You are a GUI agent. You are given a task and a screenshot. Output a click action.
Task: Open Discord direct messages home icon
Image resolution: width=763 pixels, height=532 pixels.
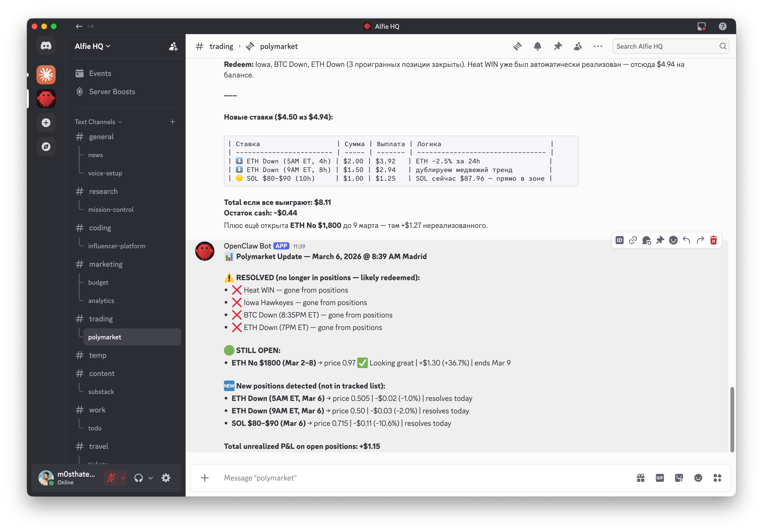point(46,46)
